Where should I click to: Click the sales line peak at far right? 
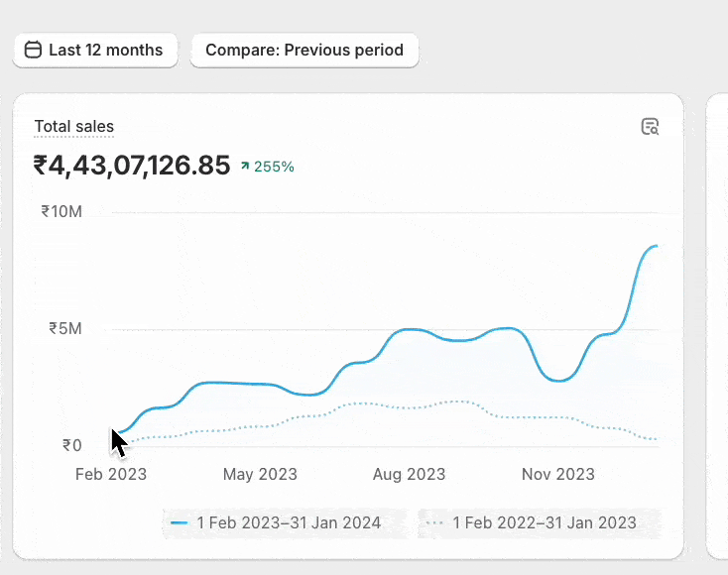pos(654,245)
